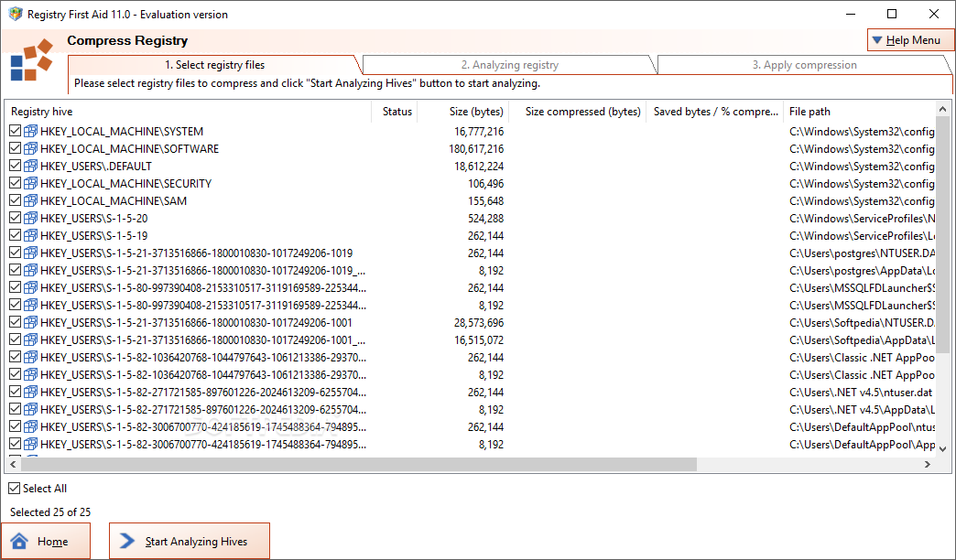Select the C:\Users\postgres\AppData path cell

pyautogui.click(x=862, y=271)
